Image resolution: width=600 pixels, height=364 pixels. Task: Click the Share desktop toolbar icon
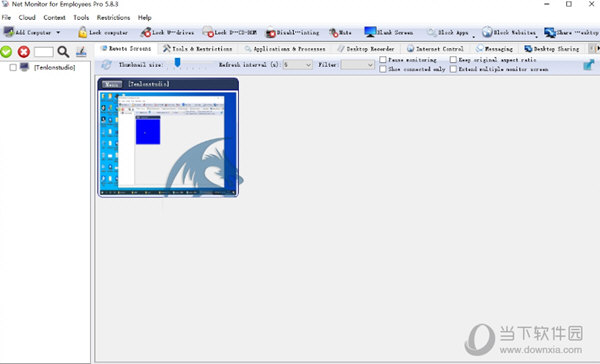[550, 33]
